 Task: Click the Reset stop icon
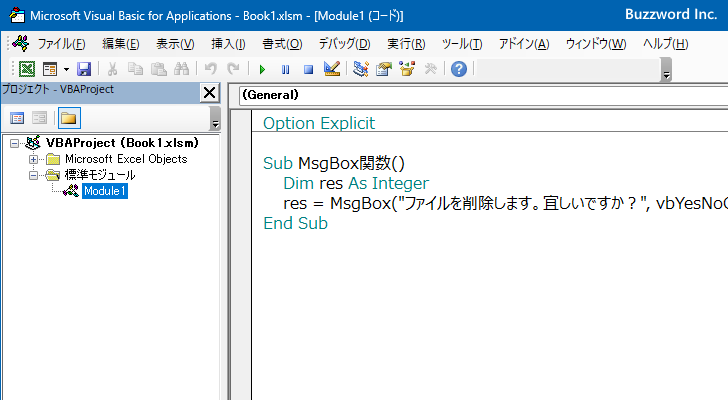[308, 69]
